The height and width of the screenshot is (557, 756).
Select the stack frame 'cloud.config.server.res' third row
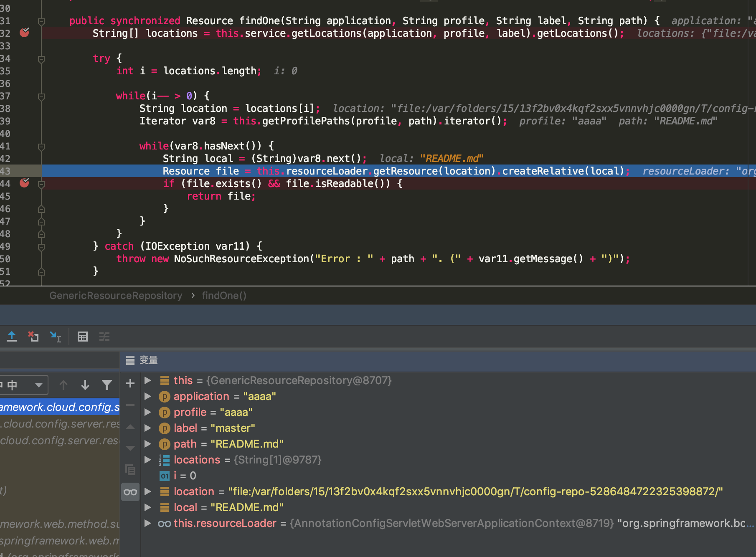coord(60,441)
